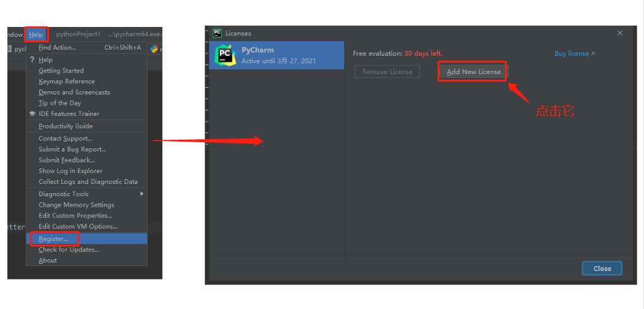Image resolution: width=644 pixels, height=309 pixels.
Task: Click Register... in Help menu
Action: 86,238
